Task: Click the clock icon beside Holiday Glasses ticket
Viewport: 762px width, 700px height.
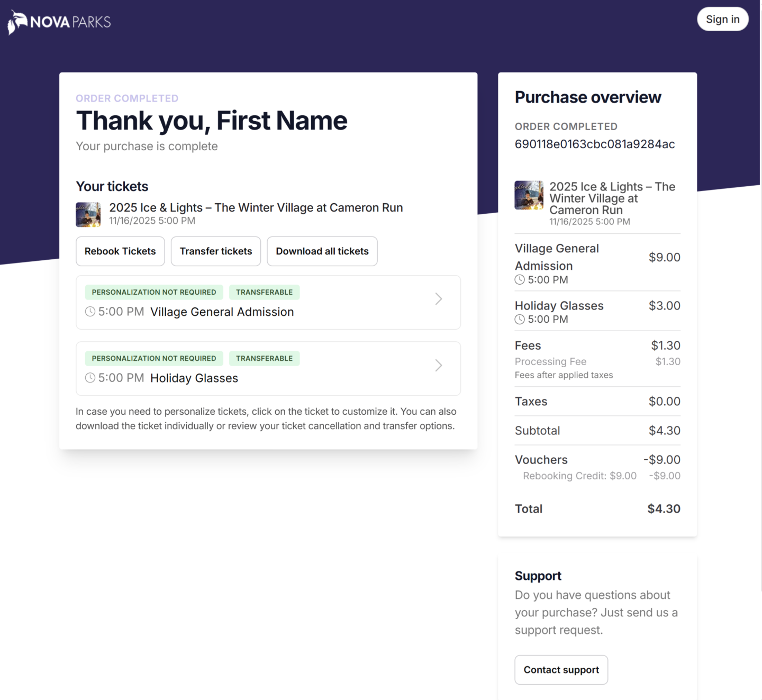Action: pos(90,377)
